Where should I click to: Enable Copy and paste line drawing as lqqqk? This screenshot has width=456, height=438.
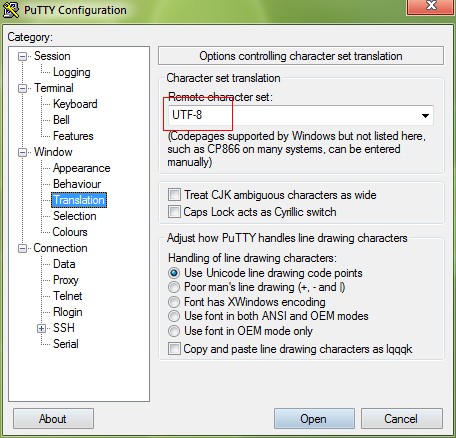point(174,349)
